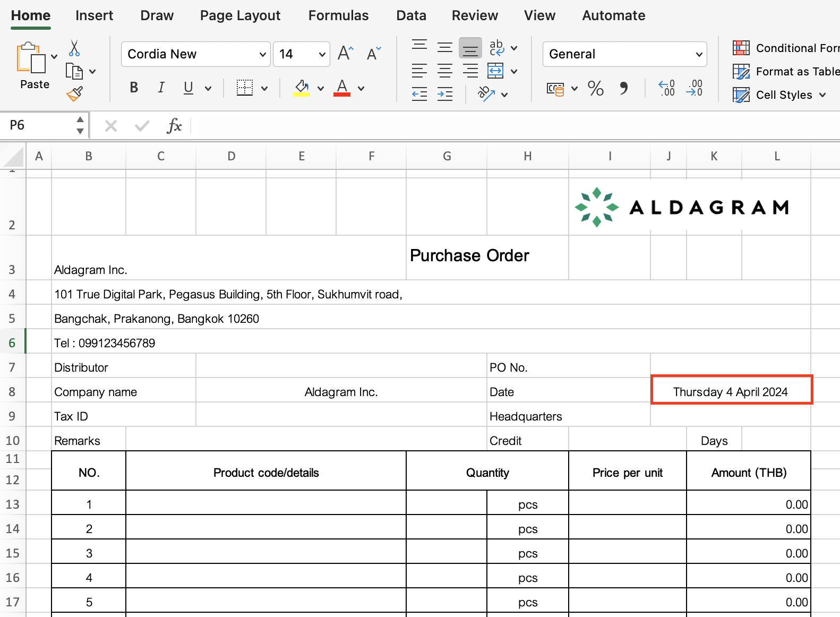Apply the yellow fill color
Image resolution: width=840 pixels, height=617 pixels.
point(302,88)
